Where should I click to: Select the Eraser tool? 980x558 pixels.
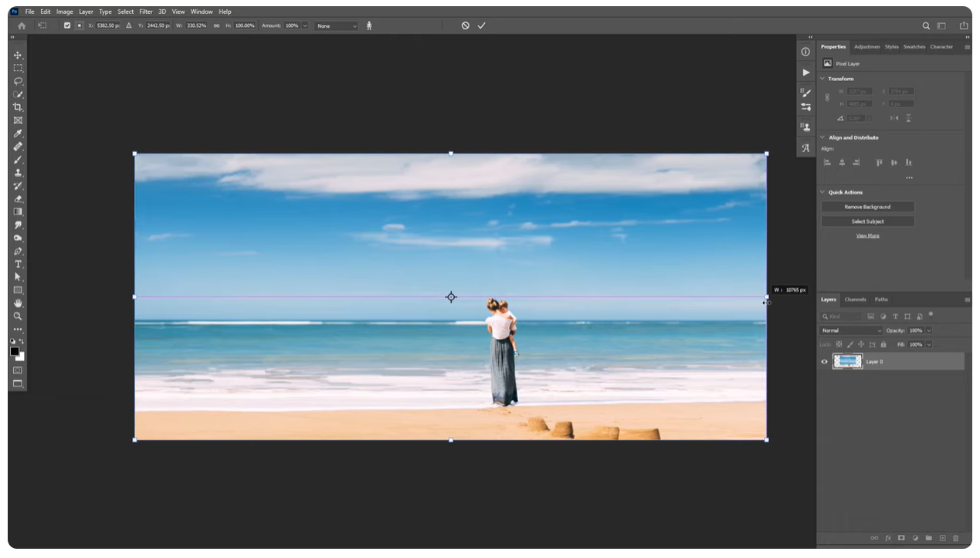pyautogui.click(x=18, y=199)
